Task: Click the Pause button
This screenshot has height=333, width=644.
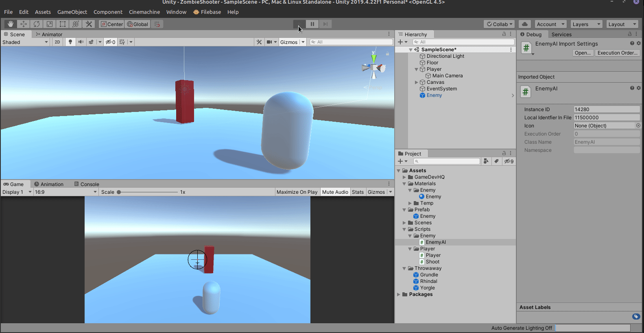Action: tap(312, 24)
